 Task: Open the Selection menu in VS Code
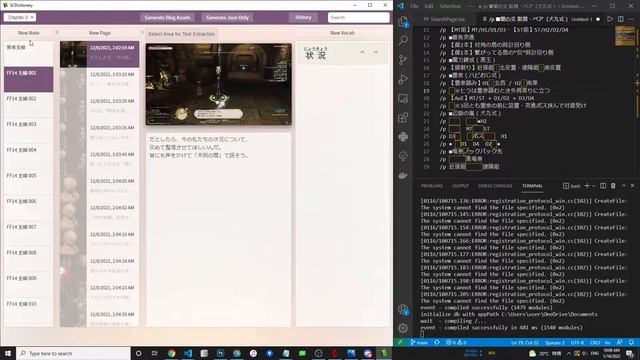(450, 6)
